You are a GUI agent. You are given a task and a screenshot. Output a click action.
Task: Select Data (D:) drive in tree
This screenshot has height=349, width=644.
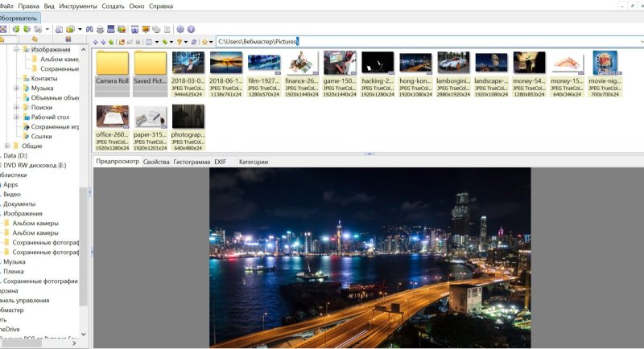click(x=15, y=155)
